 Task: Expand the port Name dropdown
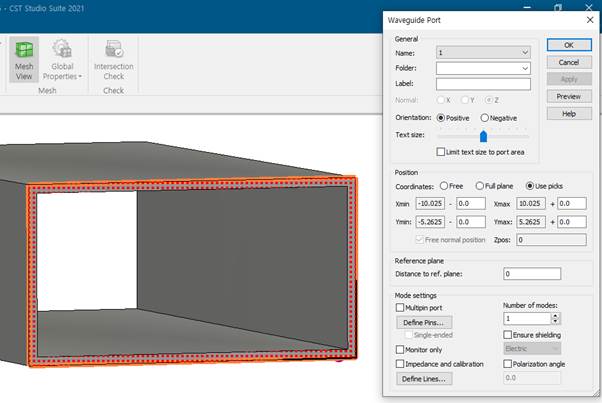(525, 52)
